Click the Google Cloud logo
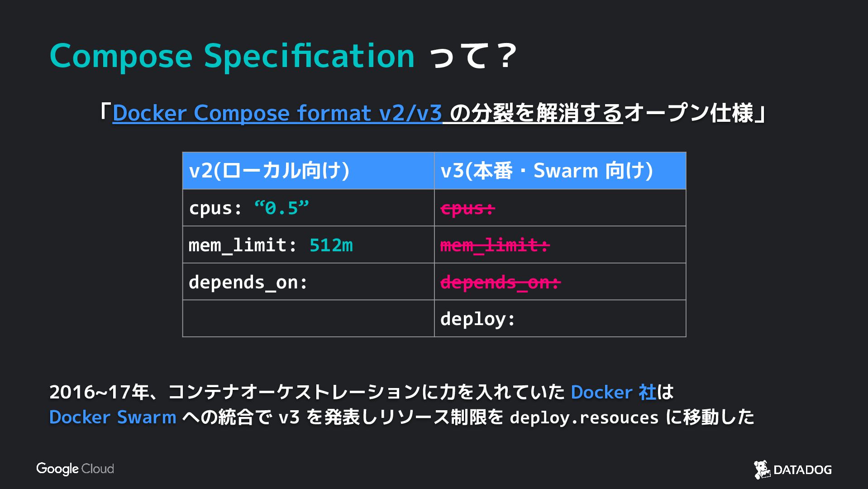Screen dimensions: 868x489 point(75,469)
